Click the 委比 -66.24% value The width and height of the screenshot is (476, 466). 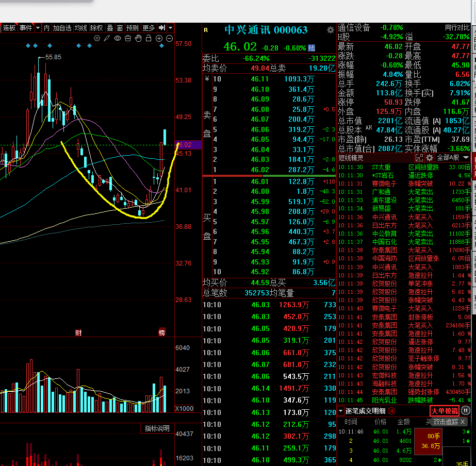point(256,58)
